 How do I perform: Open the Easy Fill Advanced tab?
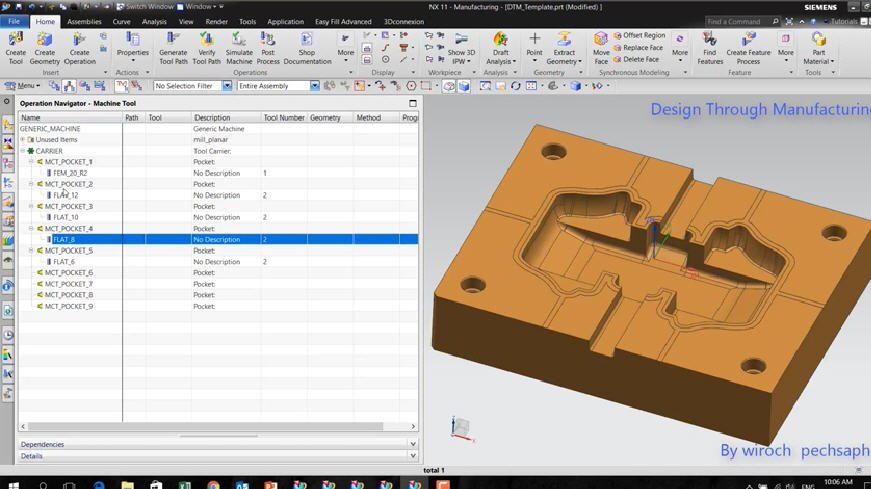343,22
